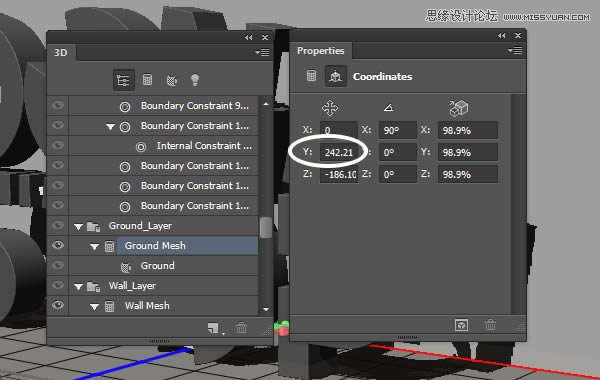The height and width of the screenshot is (380, 600).
Task: Click the folder icon of Ground_Layer
Action: coord(93,227)
